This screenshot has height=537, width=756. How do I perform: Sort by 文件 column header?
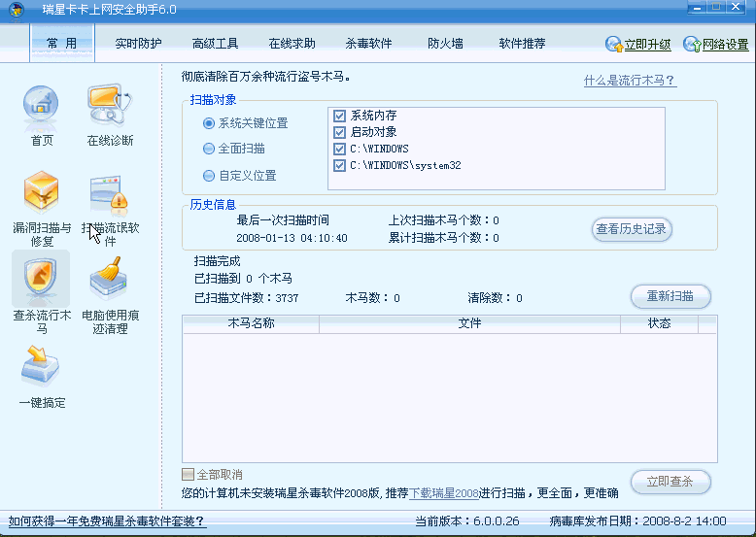pyautogui.click(x=469, y=323)
